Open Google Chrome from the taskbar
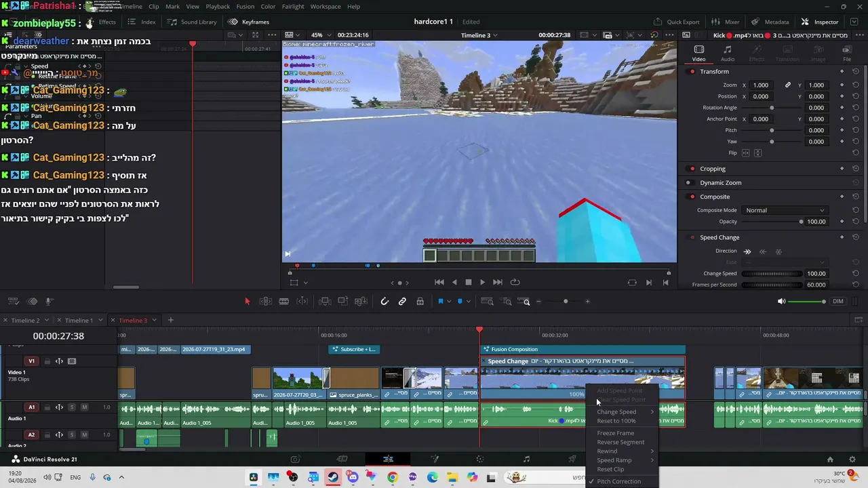 pos(393,477)
